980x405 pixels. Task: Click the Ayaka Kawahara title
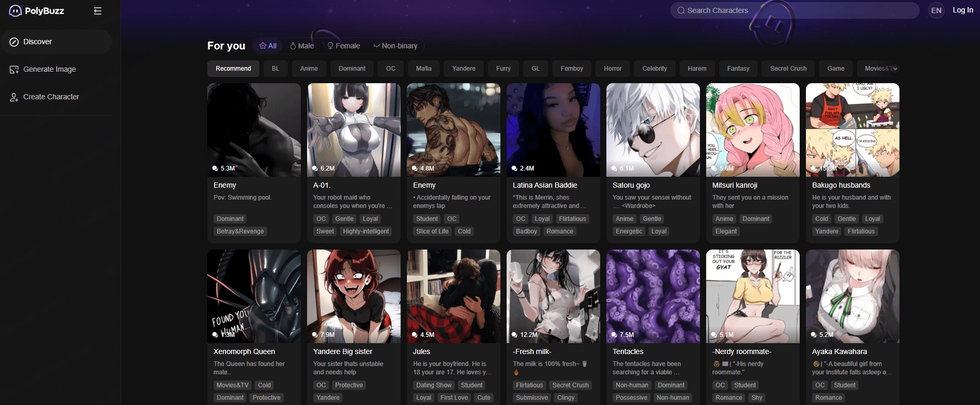839,351
